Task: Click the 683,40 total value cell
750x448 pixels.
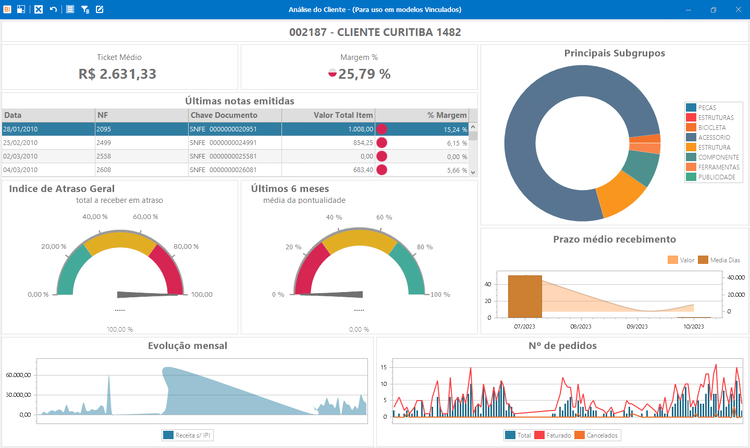Action: pos(328,170)
